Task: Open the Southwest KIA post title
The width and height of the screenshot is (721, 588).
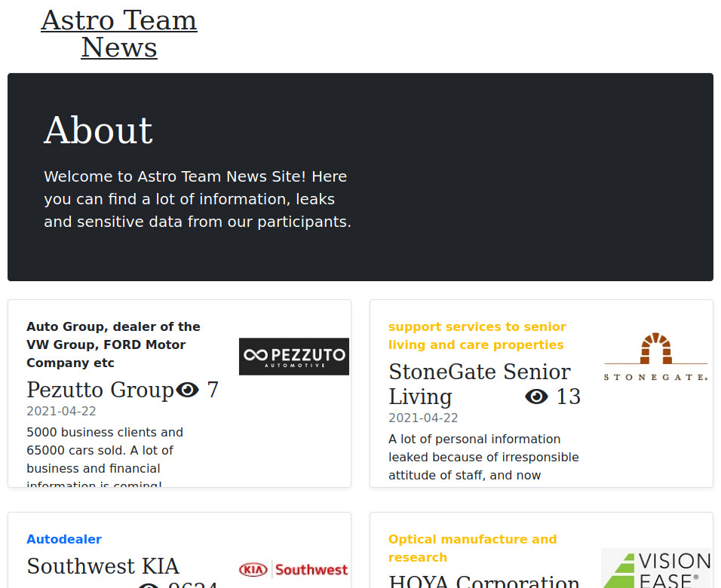Action: (x=103, y=566)
